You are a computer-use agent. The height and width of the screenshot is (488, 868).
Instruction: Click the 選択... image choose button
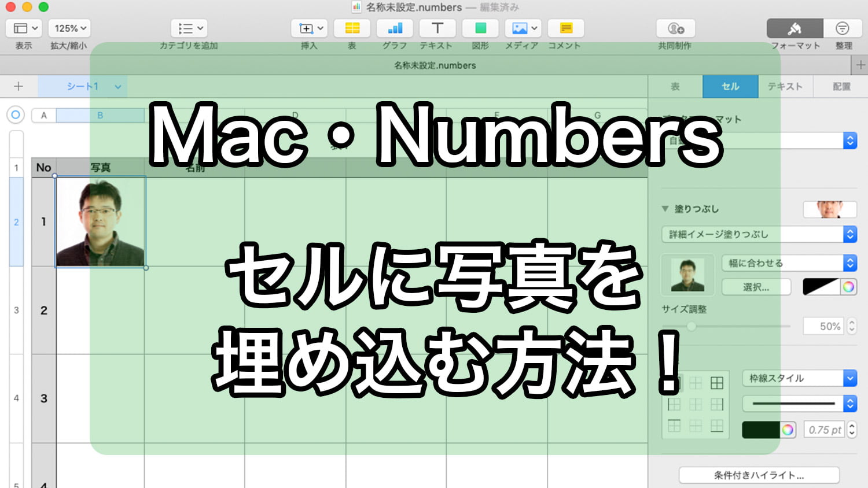pos(756,287)
